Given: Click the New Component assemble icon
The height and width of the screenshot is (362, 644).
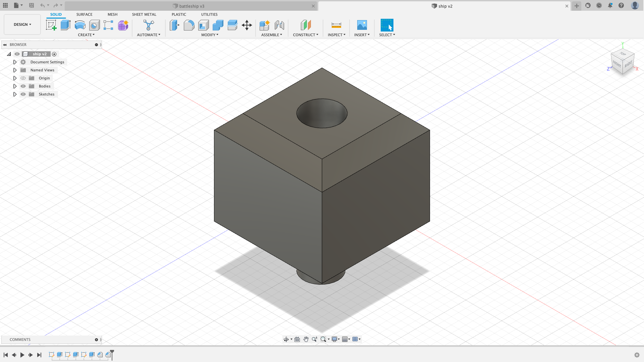Looking at the screenshot, I should click(265, 25).
